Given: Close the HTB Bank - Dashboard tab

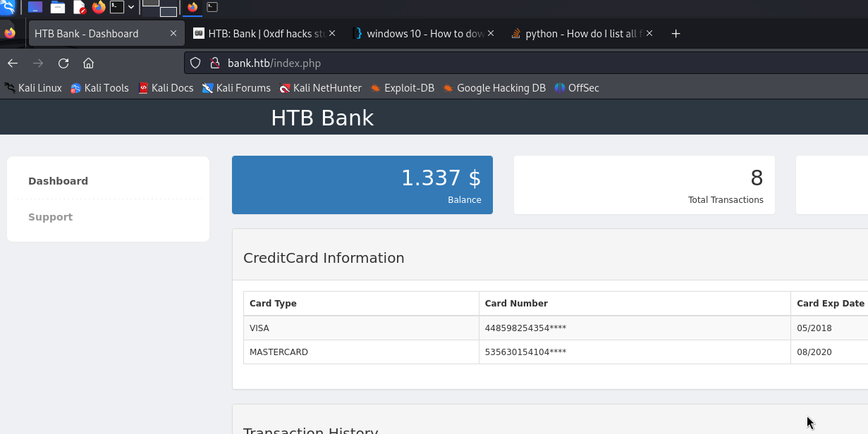Looking at the screenshot, I should click(x=173, y=34).
